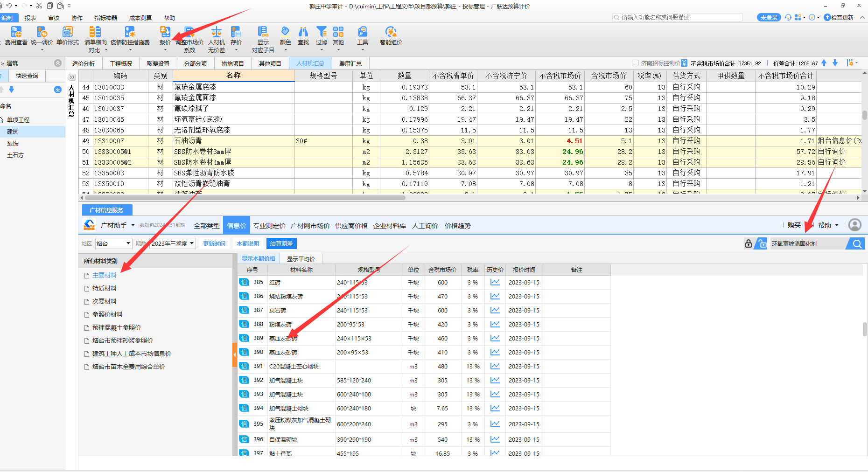Collapse the ribbon with the caret
This screenshot has height=472, width=868.
coord(862,17)
